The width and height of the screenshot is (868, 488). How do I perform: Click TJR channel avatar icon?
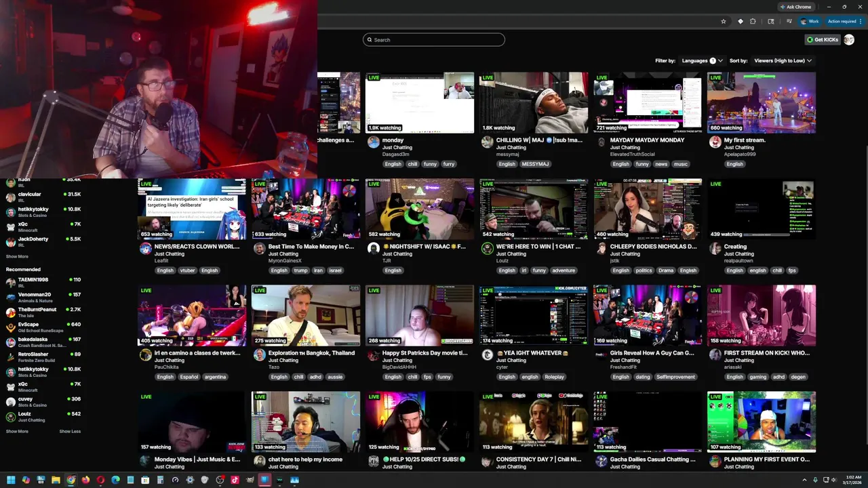click(x=373, y=249)
